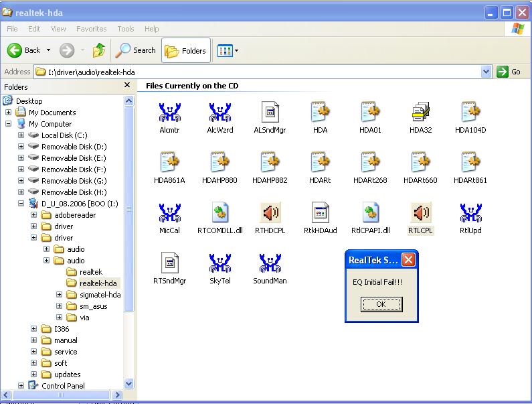Open the File menu
Viewport: 532px width, 404px height.
[12, 29]
